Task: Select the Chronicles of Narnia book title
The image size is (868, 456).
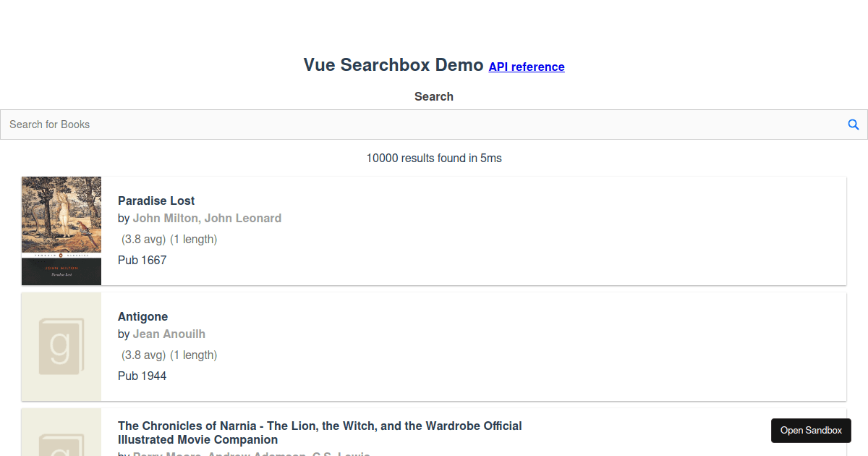Action: pyautogui.click(x=320, y=433)
